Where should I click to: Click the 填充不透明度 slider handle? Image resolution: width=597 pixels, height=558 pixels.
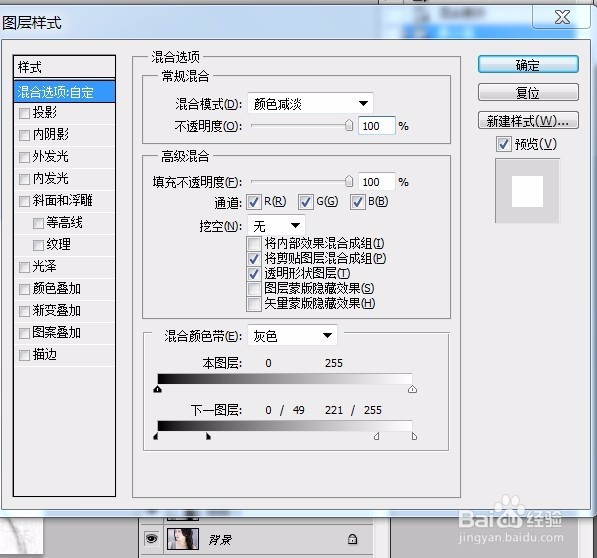pos(349,181)
